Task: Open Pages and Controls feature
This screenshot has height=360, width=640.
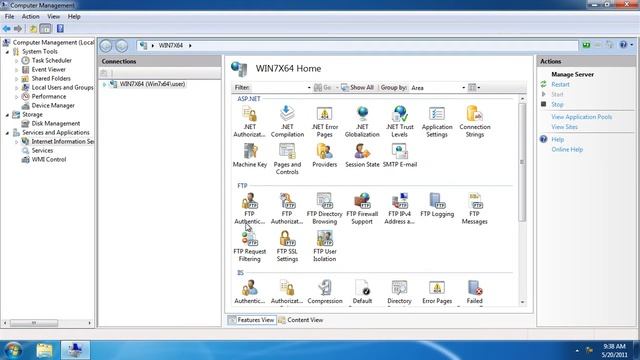Action: click(x=287, y=159)
